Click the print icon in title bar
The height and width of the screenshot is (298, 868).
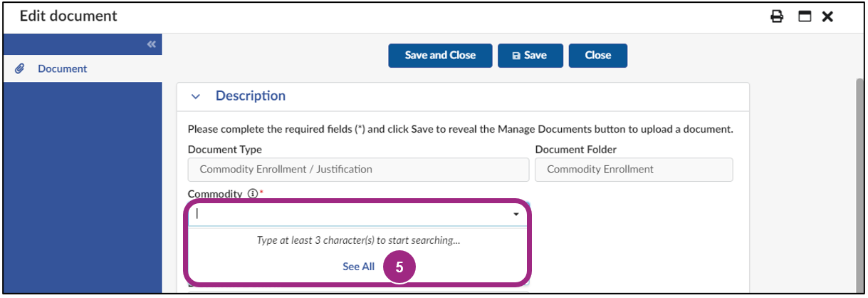777,16
